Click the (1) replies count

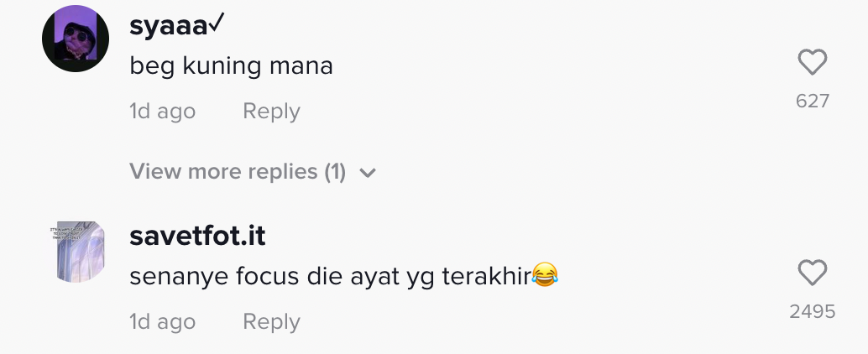click(335, 172)
